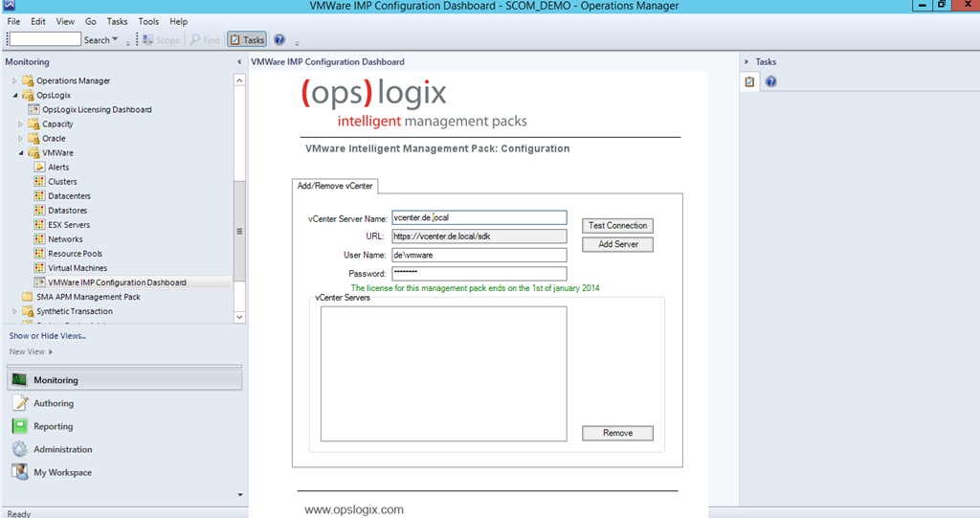Open the Authoring workspace
This screenshot has height=518, width=980.
pyautogui.click(x=53, y=404)
